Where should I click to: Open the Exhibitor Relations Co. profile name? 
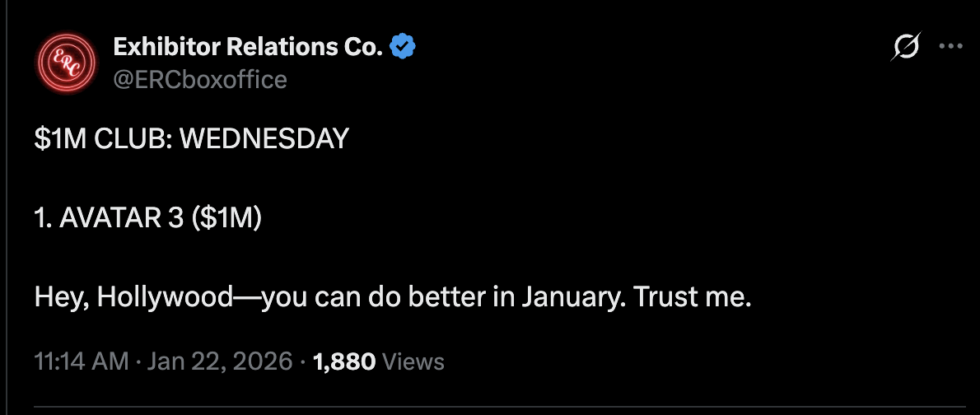pyautogui.click(x=248, y=48)
